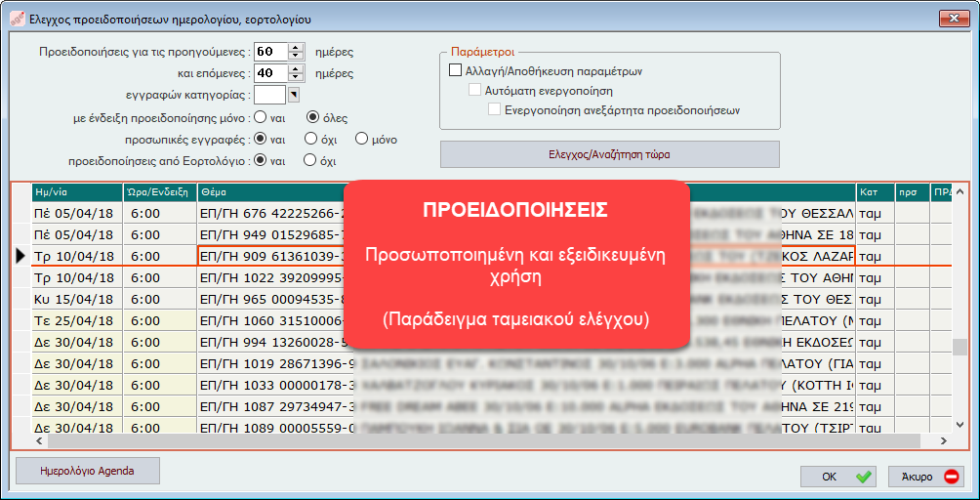Select row with subject ΕΠ/ΓΗ 1089 00005559
This screenshot has height=500, width=980.
click(492, 426)
